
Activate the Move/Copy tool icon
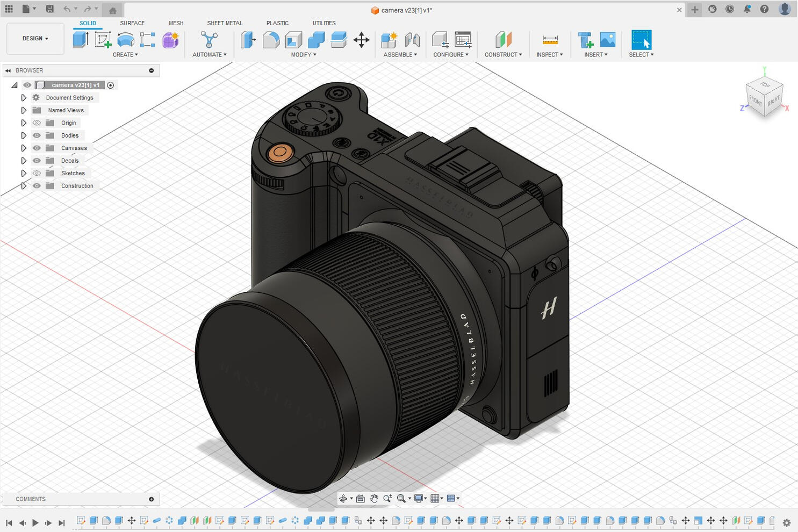[361, 40]
